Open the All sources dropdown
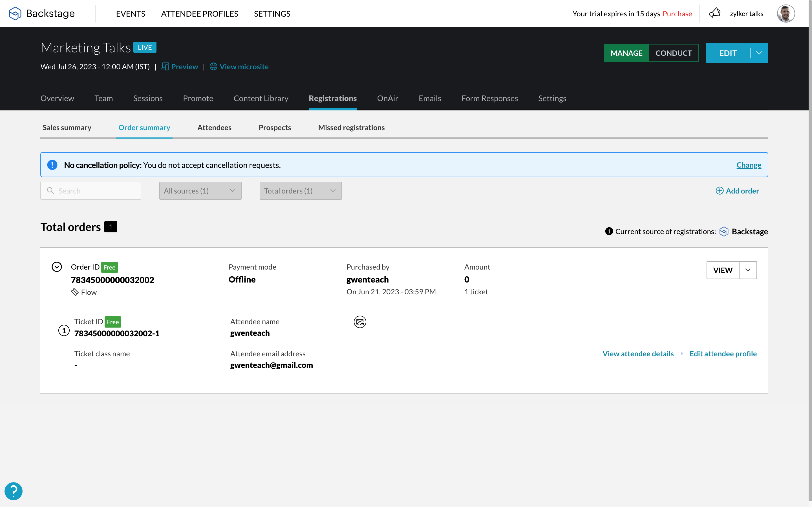 click(200, 191)
